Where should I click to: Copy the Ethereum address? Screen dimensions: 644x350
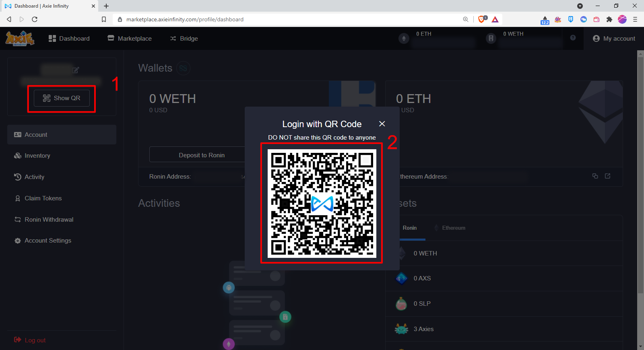(x=595, y=176)
